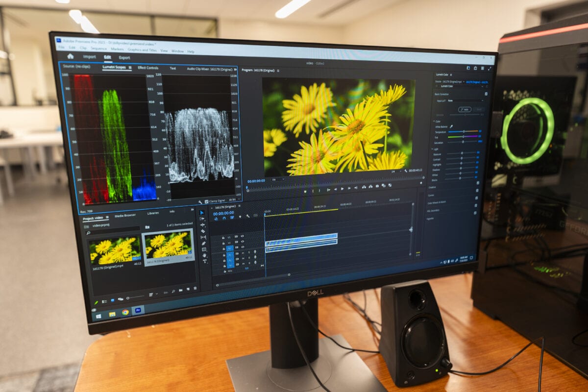Select the 161178 (Original).mp4 thumbnail
The height and width of the screenshot is (392, 588).
pyautogui.click(x=115, y=251)
